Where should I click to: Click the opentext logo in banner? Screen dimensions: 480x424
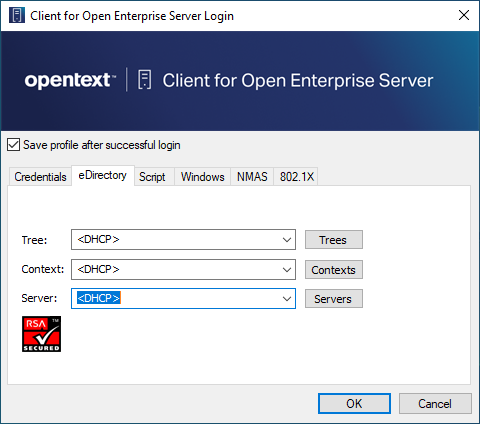coord(70,80)
